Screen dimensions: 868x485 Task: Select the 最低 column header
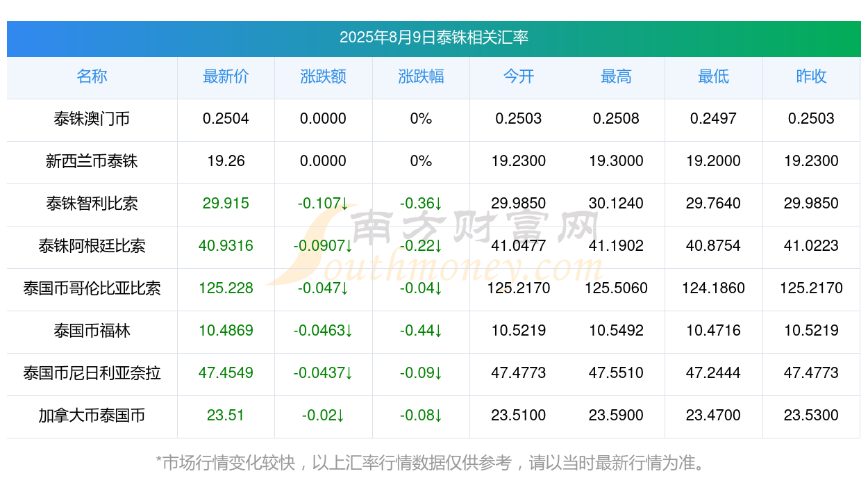714,76
